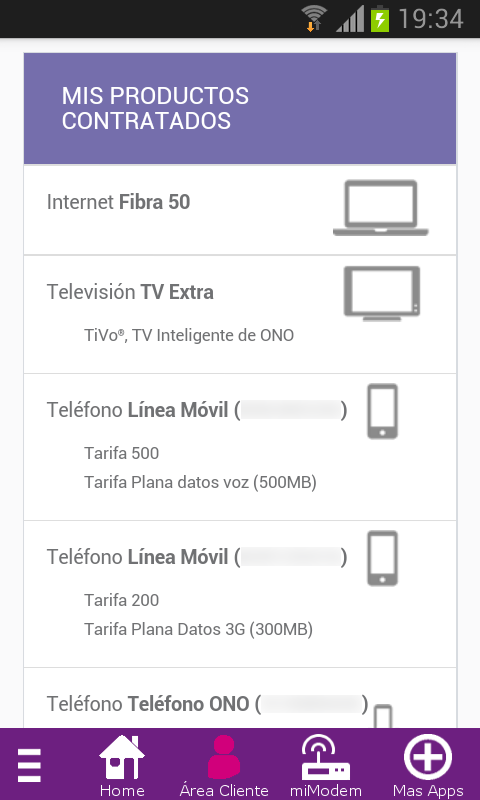The image size is (480, 800).
Task: Tap the phone icon of Tarifa 200 line
Action: point(383,558)
